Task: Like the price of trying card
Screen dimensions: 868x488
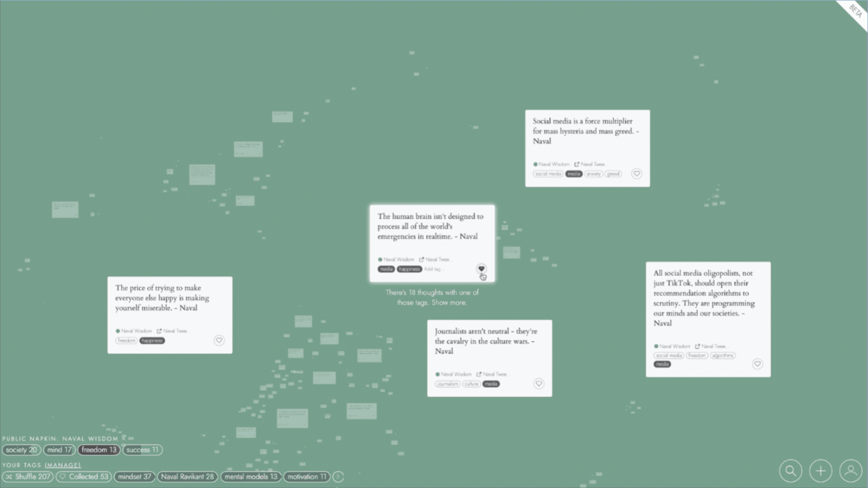Action: coord(219,341)
